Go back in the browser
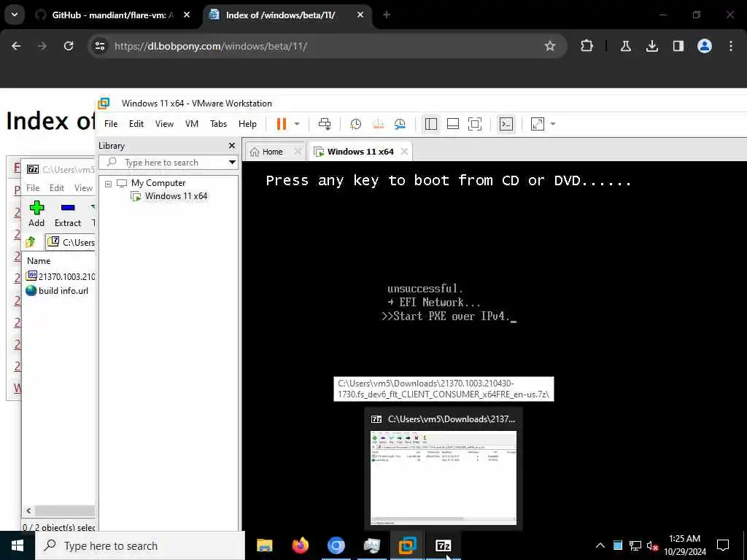This screenshot has height=560, width=747. (16, 46)
